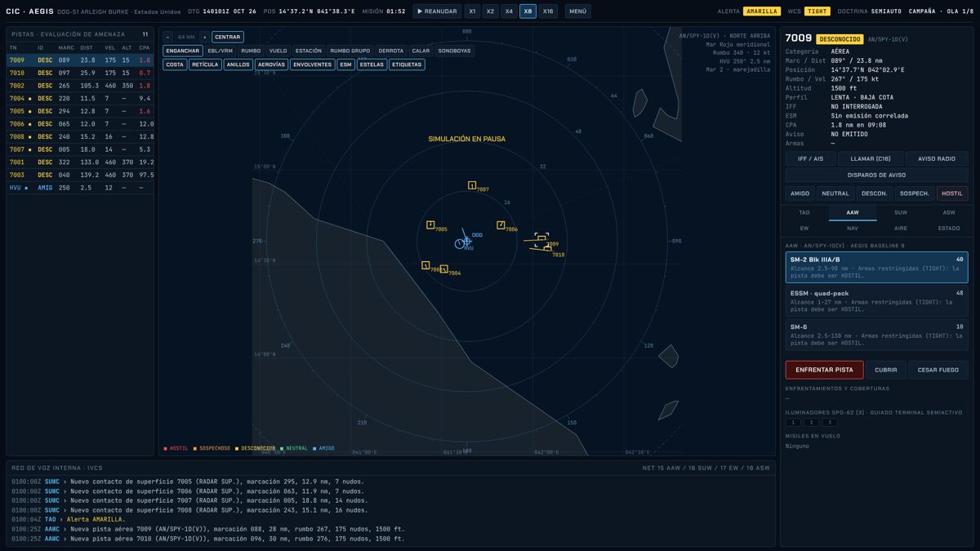This screenshot has height=551, width=980.
Task: Click the DISPAROS DE AVISO button
Action: click(x=877, y=175)
